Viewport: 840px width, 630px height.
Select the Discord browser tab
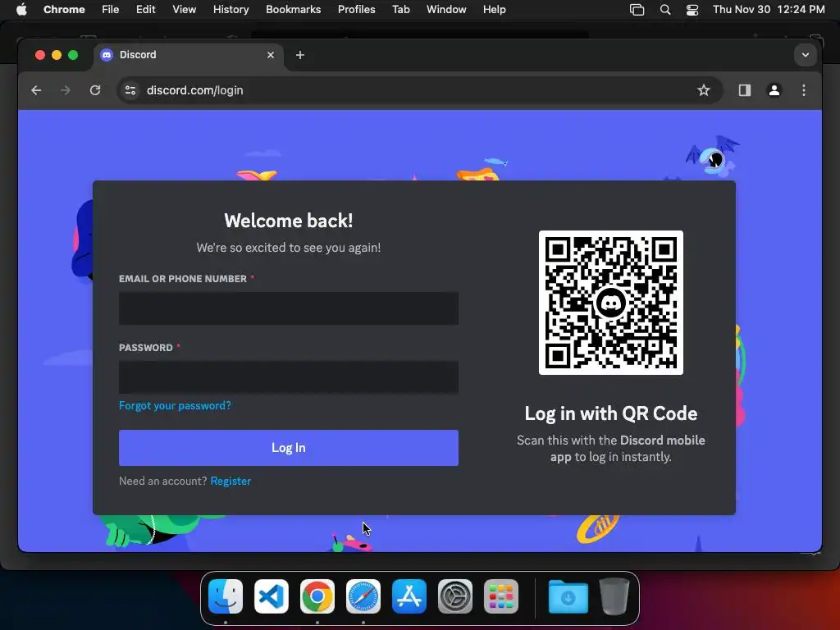(189, 55)
